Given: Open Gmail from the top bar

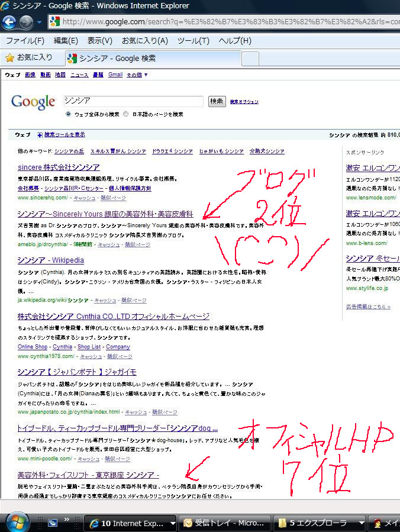Looking at the screenshot, I should (115, 75).
